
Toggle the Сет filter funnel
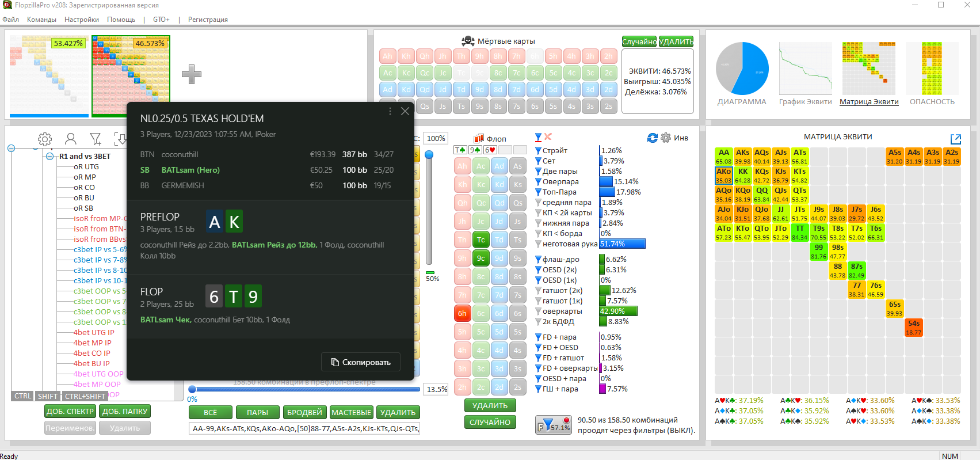click(539, 161)
